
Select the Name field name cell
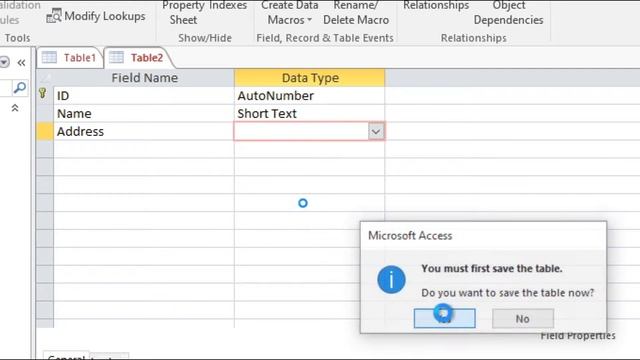coord(144,113)
